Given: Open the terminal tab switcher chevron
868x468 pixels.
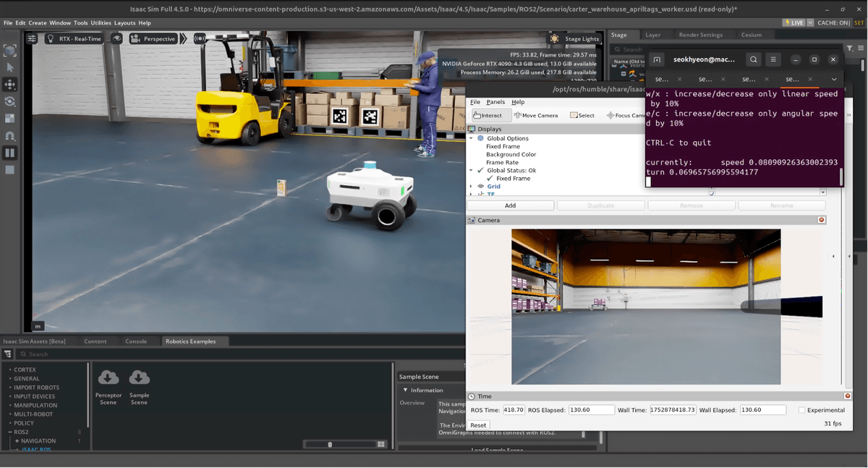Looking at the screenshot, I should tap(834, 79).
